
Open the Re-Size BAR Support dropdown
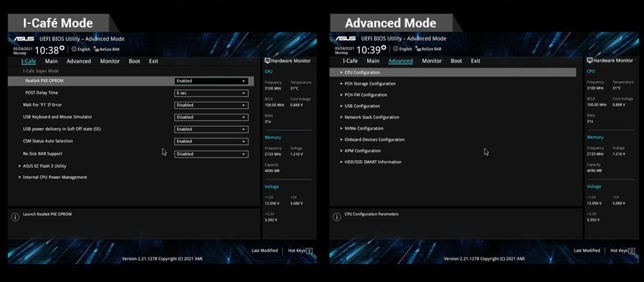pyautogui.click(x=211, y=154)
